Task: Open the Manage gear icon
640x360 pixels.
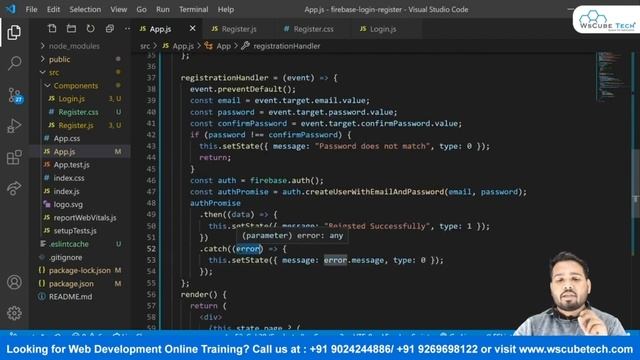Action: pos(14,313)
